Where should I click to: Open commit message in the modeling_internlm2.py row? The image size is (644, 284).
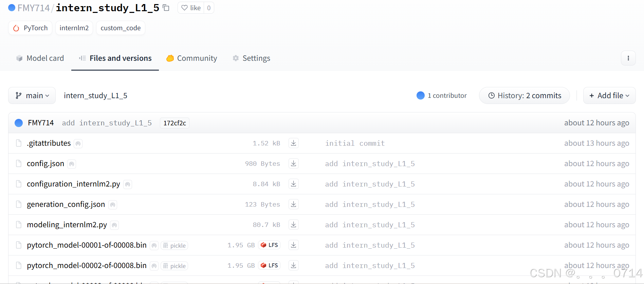[370, 225]
